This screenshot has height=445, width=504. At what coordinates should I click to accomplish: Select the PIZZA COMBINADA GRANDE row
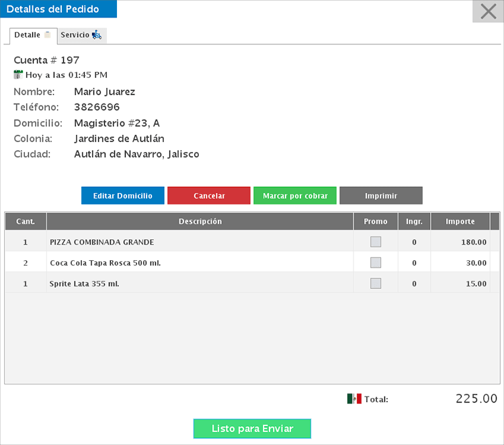pyautogui.click(x=252, y=242)
